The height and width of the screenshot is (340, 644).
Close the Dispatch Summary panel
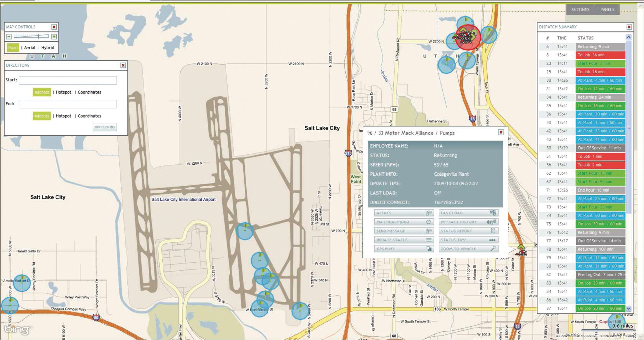[629, 27]
